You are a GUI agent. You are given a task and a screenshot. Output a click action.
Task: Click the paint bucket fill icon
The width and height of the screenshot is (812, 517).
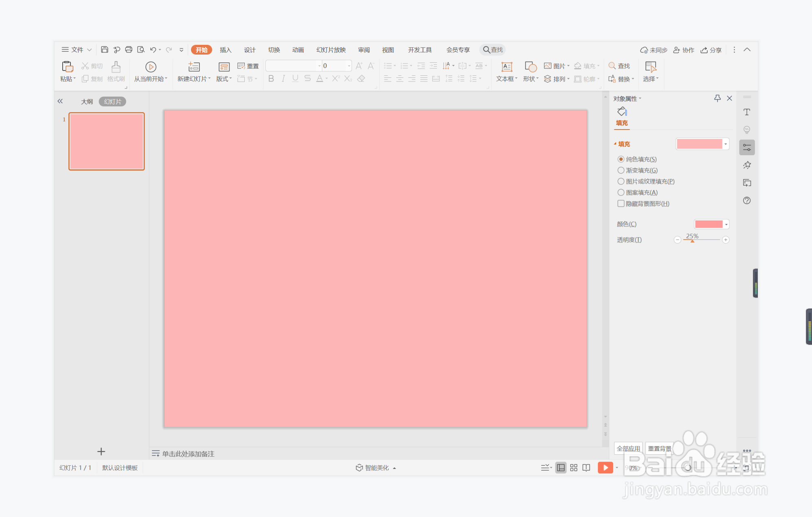(622, 111)
